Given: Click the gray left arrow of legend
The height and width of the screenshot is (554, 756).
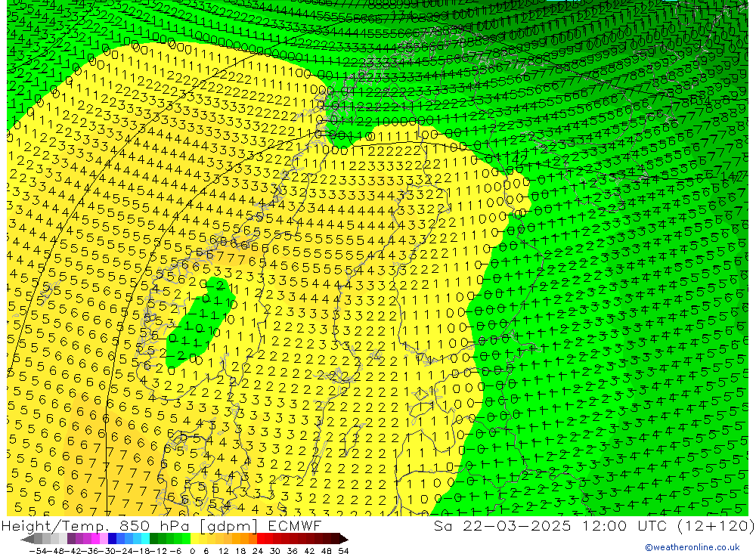Looking at the screenshot, I should pos(27,539).
